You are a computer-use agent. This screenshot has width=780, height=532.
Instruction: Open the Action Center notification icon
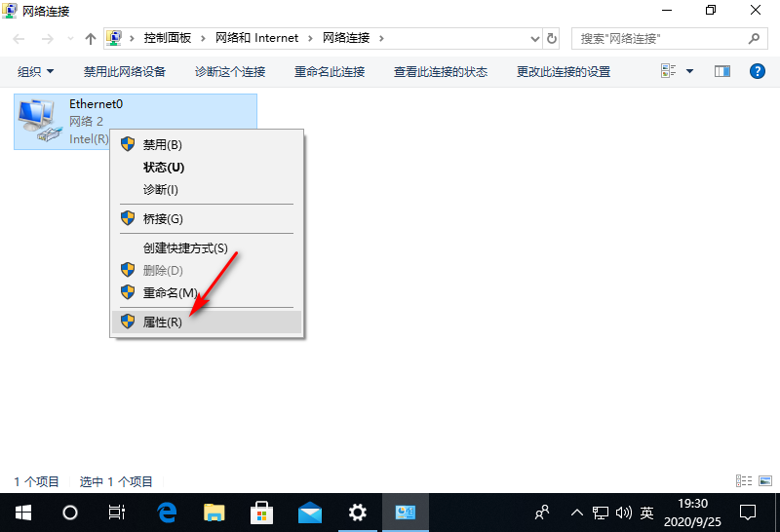click(x=748, y=513)
